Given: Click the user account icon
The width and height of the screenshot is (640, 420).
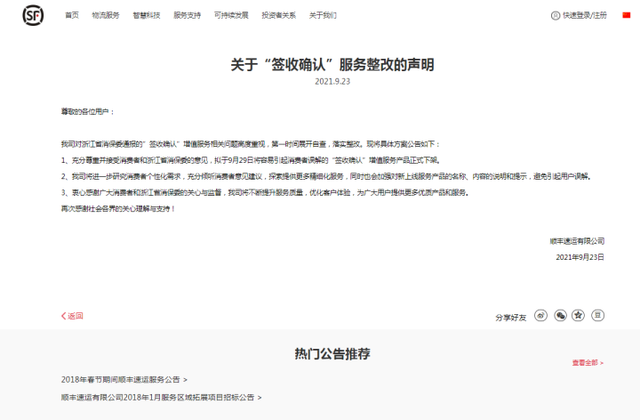Looking at the screenshot, I should [x=556, y=16].
